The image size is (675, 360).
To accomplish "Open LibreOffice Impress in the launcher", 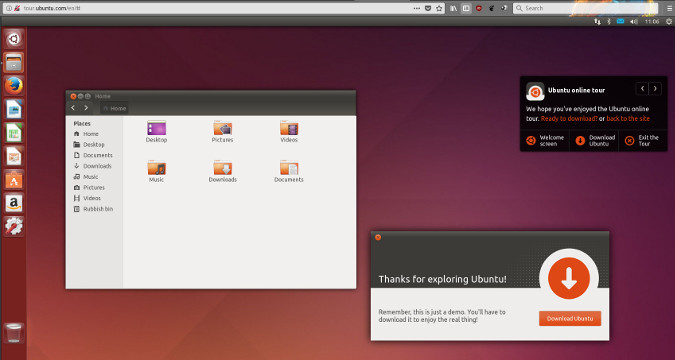I will click(14, 156).
